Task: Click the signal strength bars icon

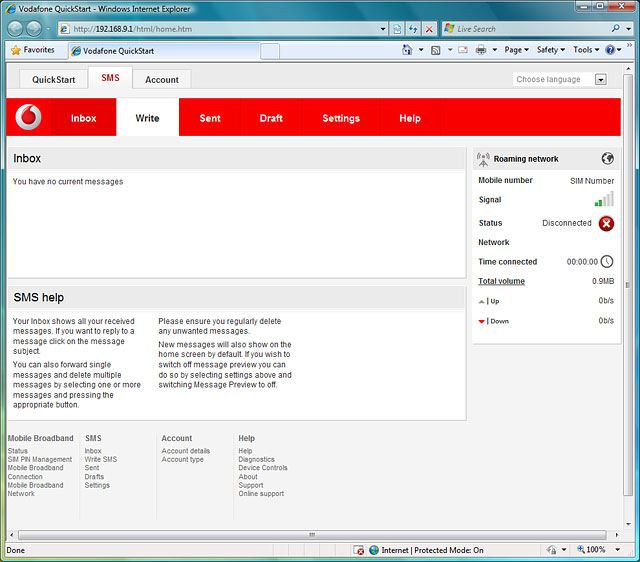Action: tap(604, 200)
